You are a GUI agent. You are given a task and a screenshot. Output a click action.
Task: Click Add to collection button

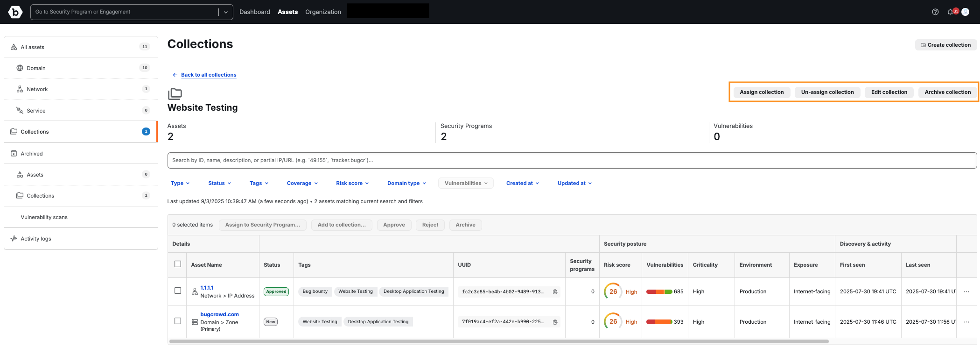click(x=342, y=225)
